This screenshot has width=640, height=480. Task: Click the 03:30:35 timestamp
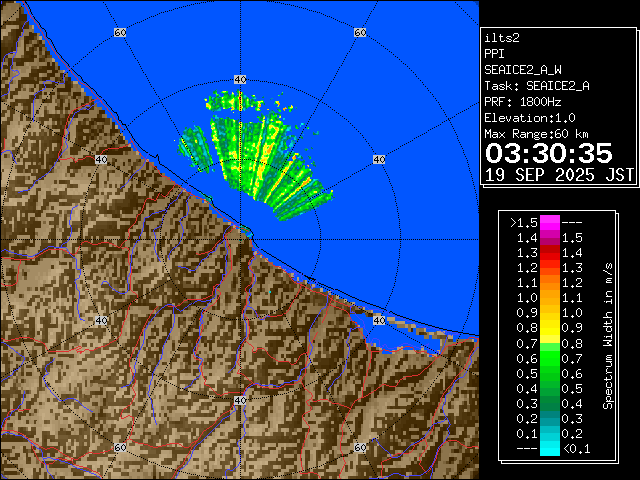[x=548, y=153]
